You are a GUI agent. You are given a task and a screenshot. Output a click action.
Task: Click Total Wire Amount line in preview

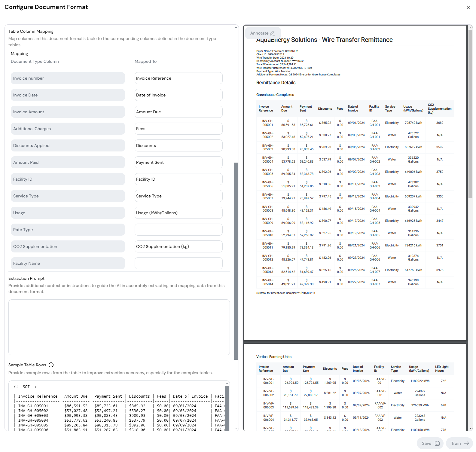point(276,64)
